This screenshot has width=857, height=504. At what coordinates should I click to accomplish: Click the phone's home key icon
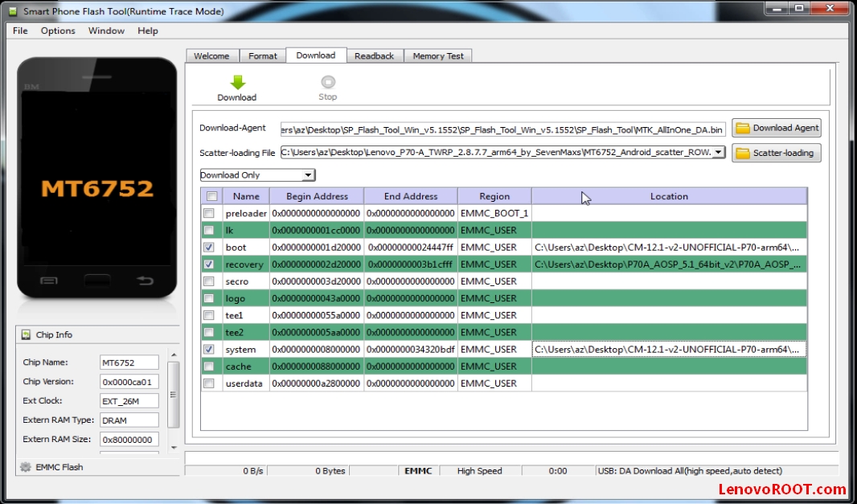click(96, 281)
